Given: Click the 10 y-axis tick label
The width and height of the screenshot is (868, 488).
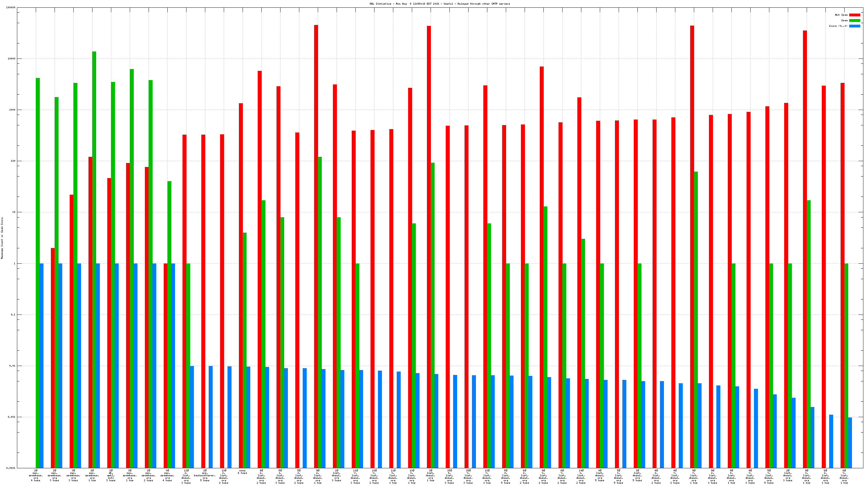Looking at the screenshot, I should click(x=14, y=212).
